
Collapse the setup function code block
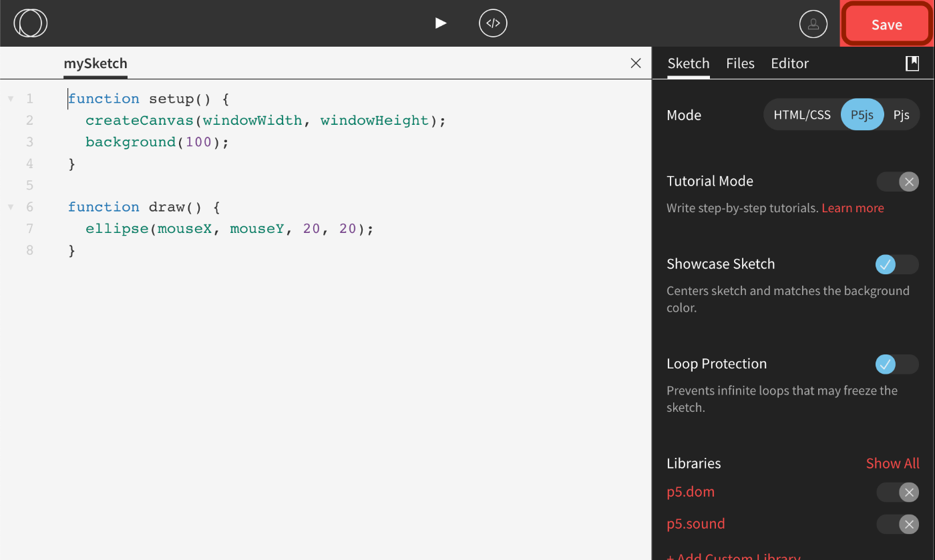coord(11,97)
